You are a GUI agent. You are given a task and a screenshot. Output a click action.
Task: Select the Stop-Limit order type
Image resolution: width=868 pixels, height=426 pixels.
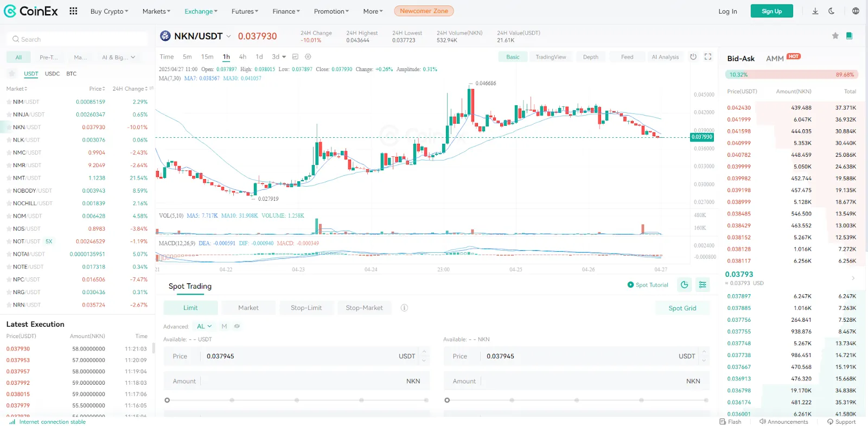306,308
